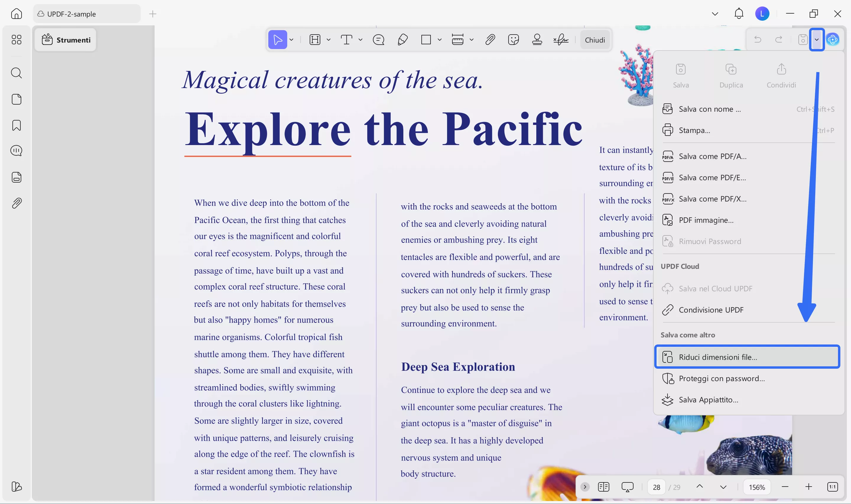Expand the shape tool dropdown arrow
The image size is (851, 504).
pyautogui.click(x=439, y=40)
